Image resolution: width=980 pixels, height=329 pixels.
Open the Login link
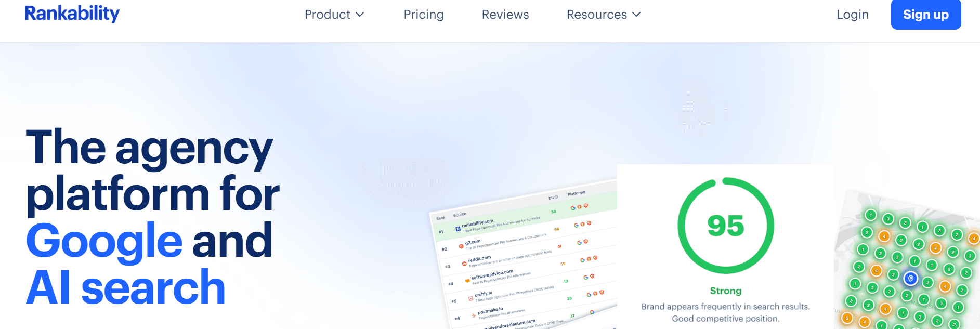tap(853, 15)
